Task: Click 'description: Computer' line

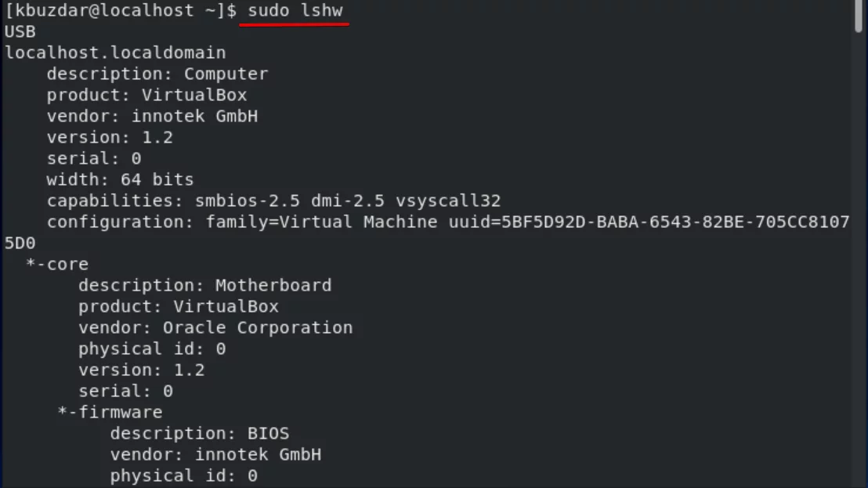Action: pos(157,74)
